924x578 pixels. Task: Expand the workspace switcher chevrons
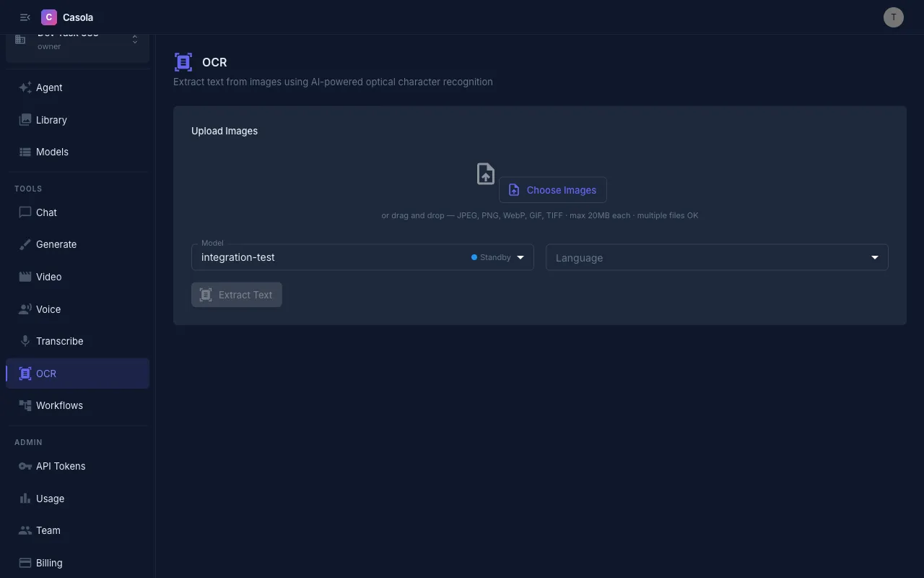pos(134,38)
